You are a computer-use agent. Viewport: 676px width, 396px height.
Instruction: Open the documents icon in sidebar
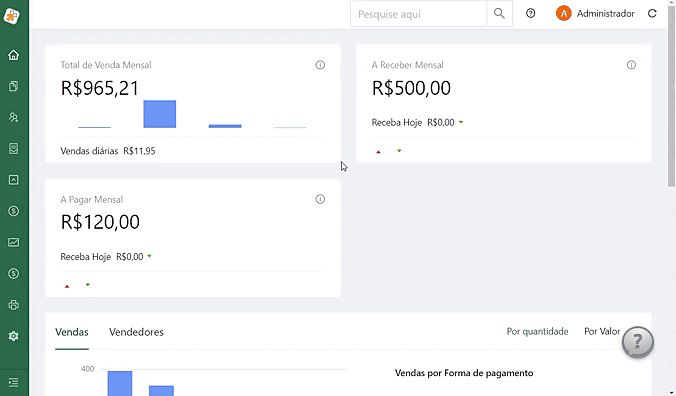tap(13, 86)
